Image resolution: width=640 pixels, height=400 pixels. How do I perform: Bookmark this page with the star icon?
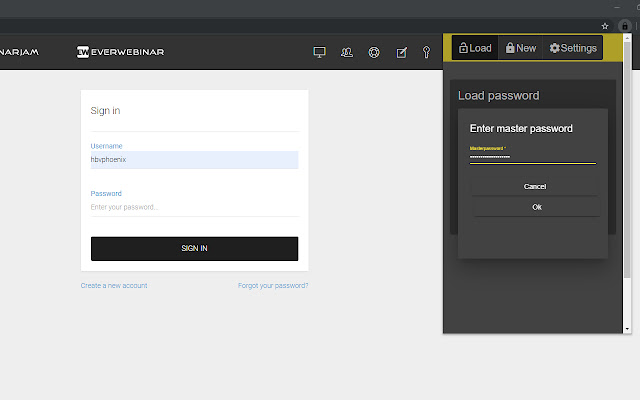604,25
